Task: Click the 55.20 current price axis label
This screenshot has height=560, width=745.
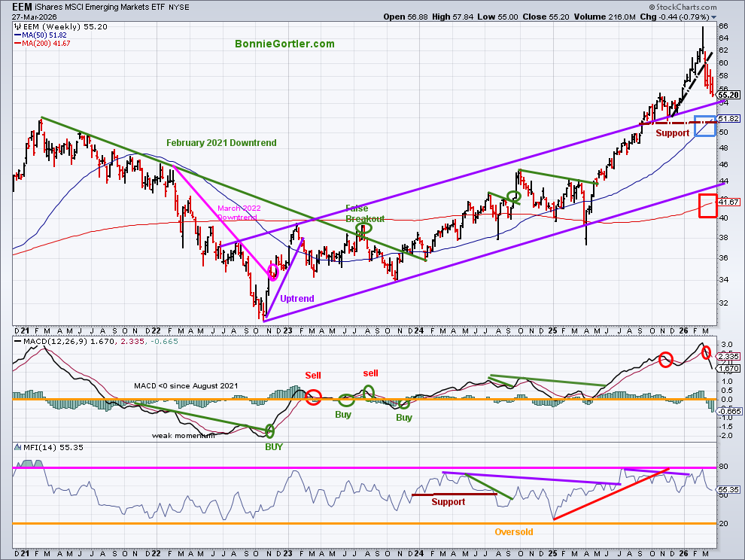Action: (x=729, y=96)
